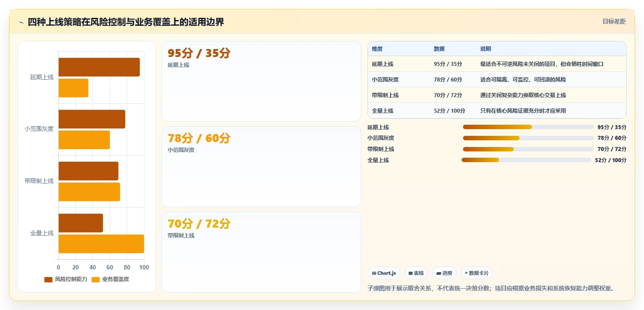Select the 全量上线 cell in the table

pyautogui.click(x=383, y=111)
